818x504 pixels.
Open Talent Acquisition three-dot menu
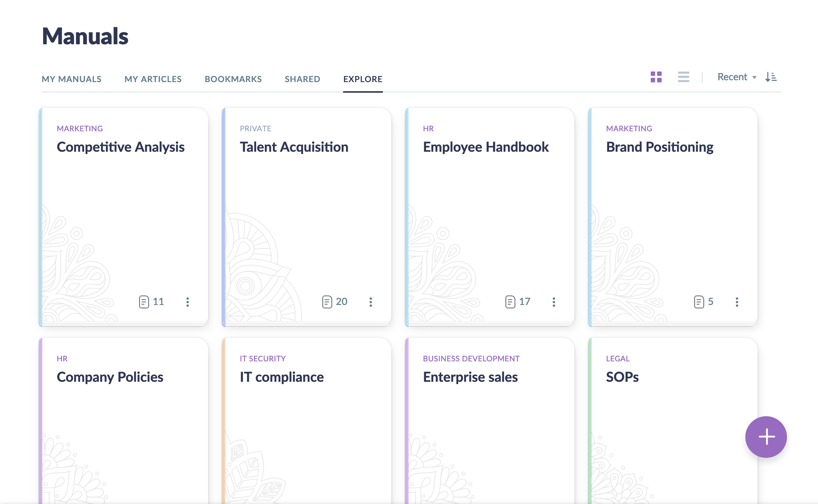click(371, 302)
